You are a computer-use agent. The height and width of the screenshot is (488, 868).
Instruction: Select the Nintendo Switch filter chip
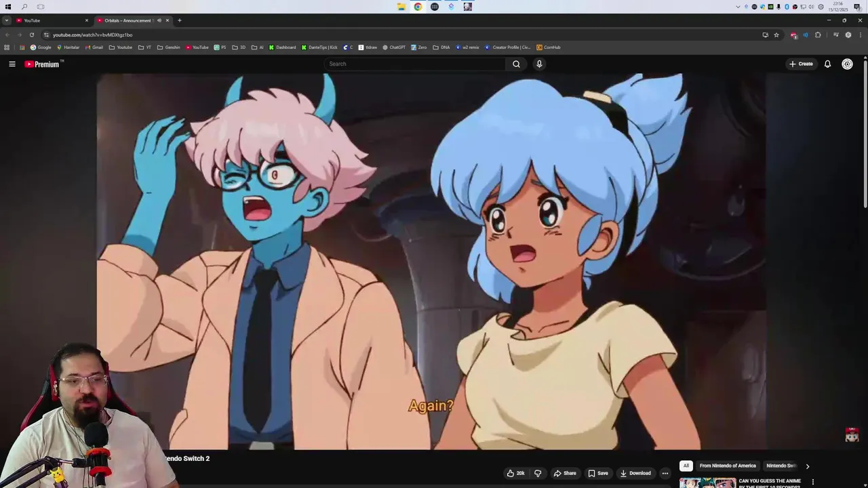(x=781, y=466)
